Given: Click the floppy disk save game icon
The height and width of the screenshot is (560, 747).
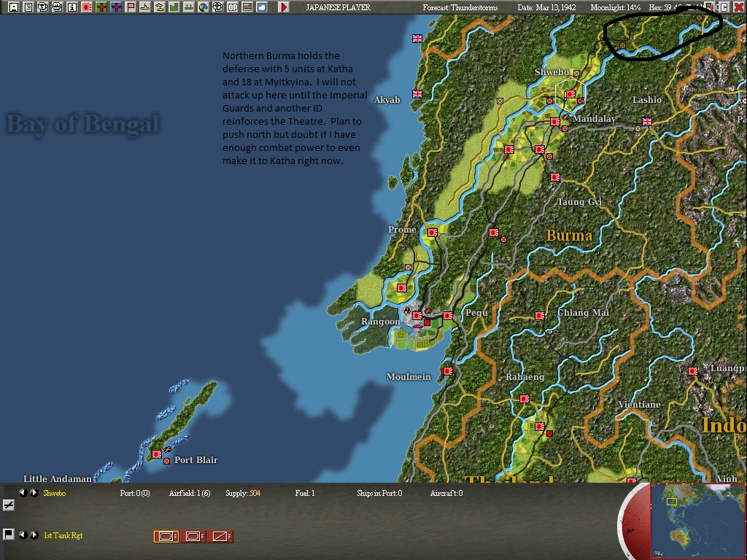Looking at the screenshot, I should (14, 7).
